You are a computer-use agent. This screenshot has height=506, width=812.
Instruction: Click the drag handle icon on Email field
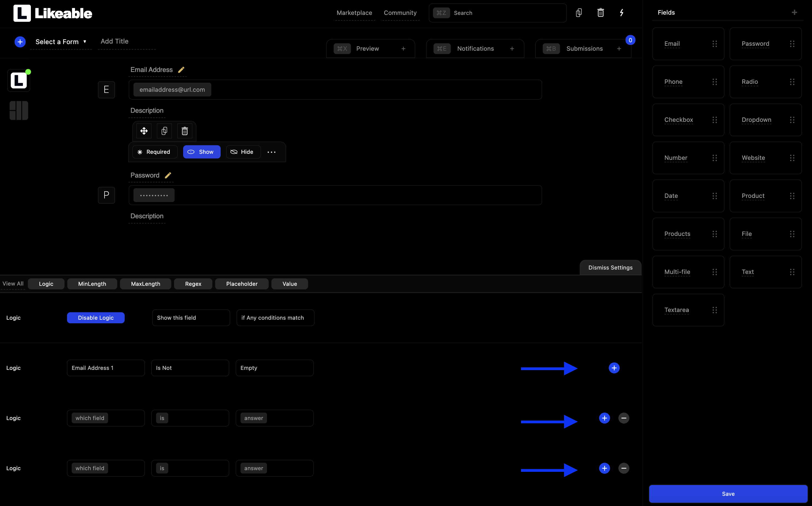click(x=715, y=44)
